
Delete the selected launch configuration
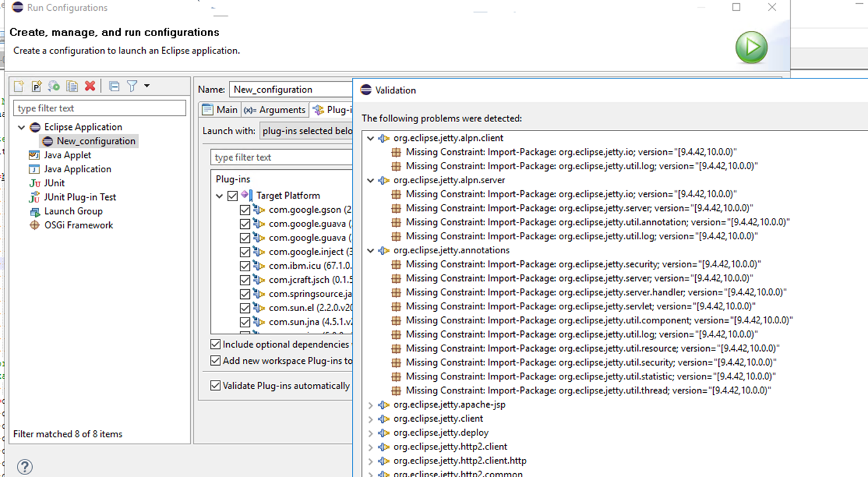pos(90,86)
